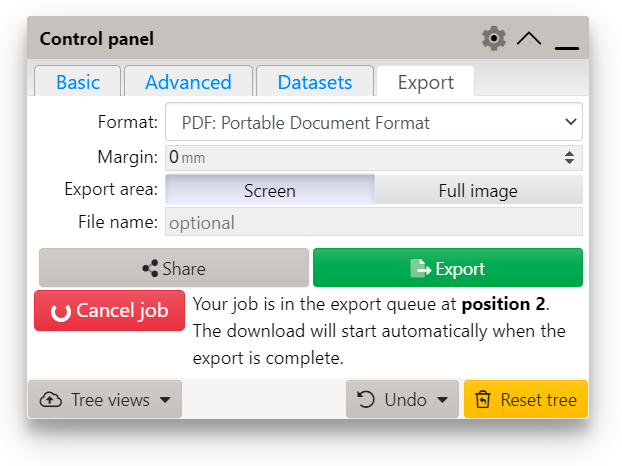
Task: Switch to the Basic tab
Action: pos(77,82)
